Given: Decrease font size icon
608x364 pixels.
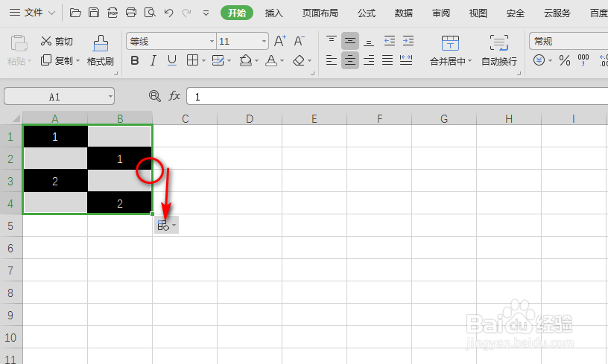Looking at the screenshot, I should 299,41.
